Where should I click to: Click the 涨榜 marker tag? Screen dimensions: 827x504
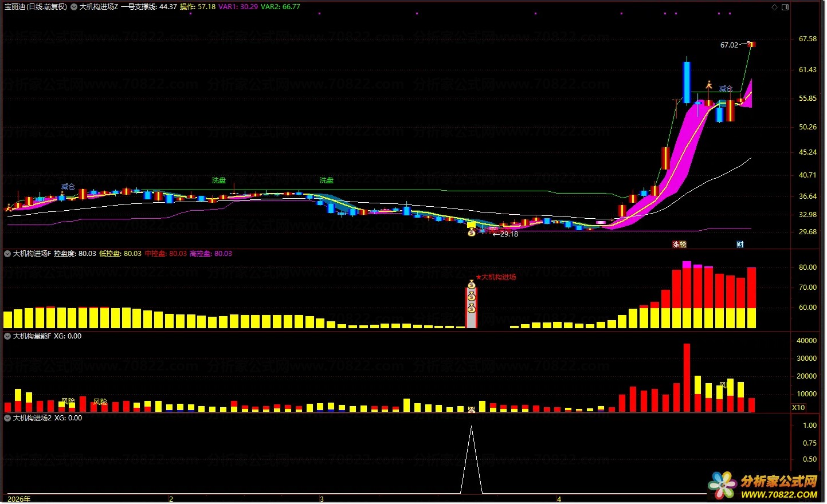click(x=680, y=244)
